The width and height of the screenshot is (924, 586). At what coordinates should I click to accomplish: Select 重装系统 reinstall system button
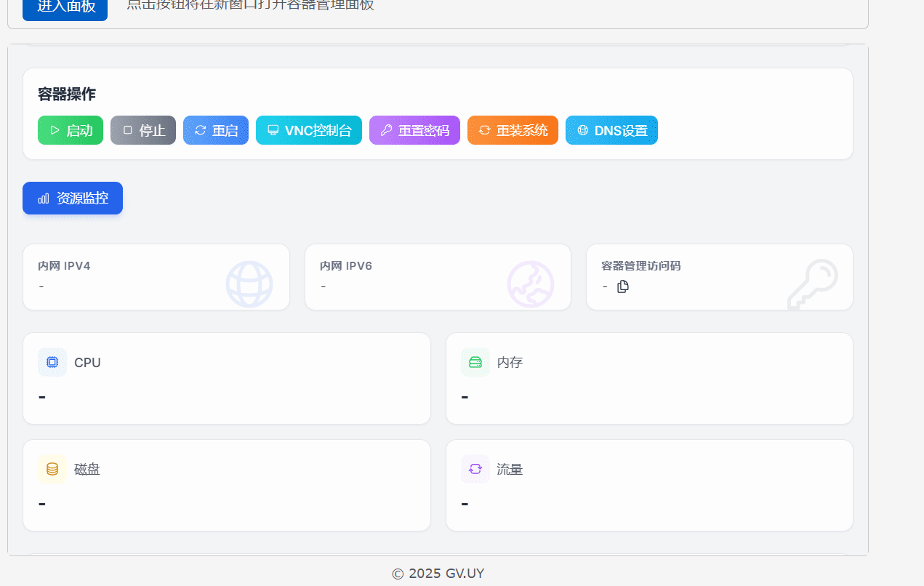click(513, 130)
